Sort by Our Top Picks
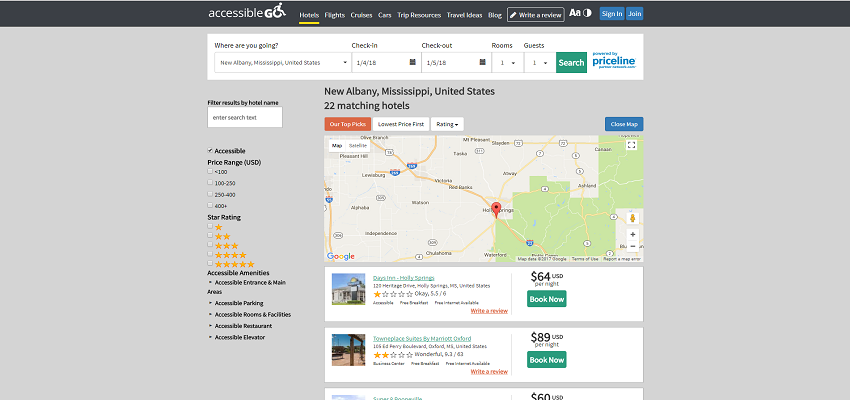 click(x=347, y=124)
